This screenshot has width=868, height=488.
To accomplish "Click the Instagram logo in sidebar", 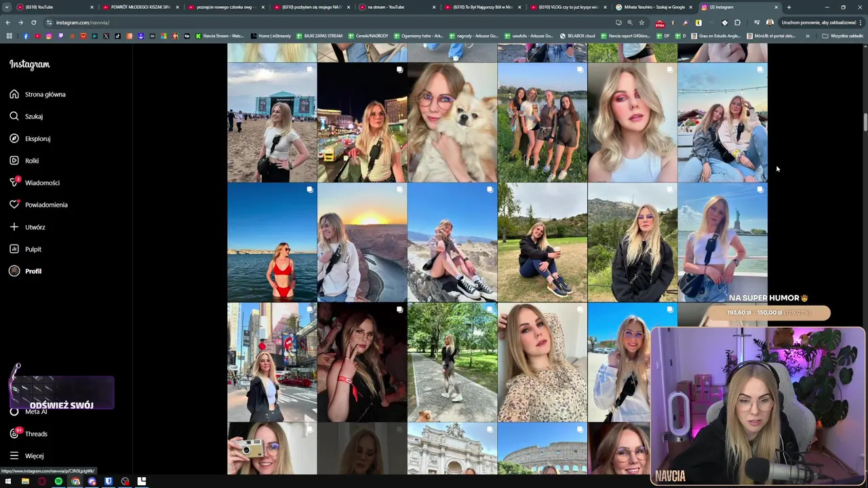I will point(29,64).
